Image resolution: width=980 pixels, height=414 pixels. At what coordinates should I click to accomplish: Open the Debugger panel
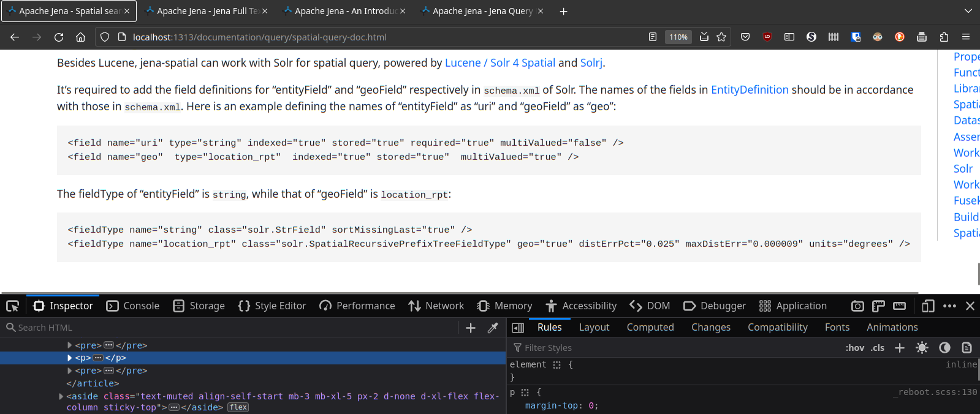tap(715, 306)
